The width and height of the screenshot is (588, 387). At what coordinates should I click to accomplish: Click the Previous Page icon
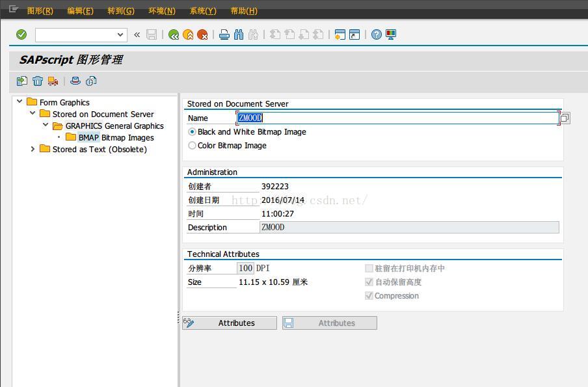click(x=289, y=34)
